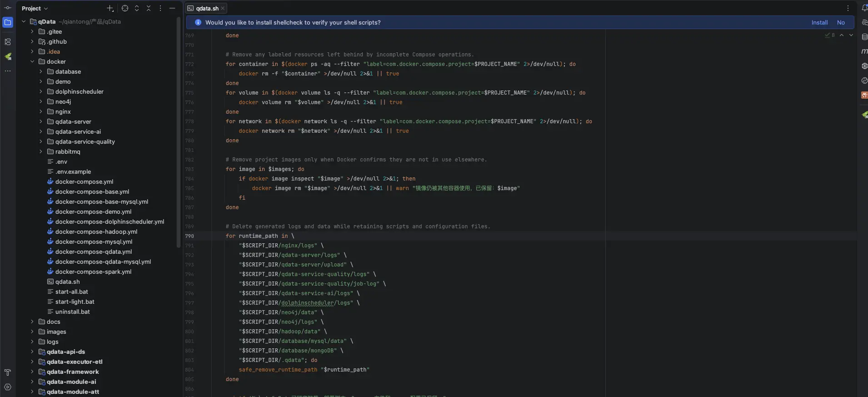Viewport: 868px width, 397px height.
Task: Click the Project panel vertical scrollbar
Action: click(179, 132)
